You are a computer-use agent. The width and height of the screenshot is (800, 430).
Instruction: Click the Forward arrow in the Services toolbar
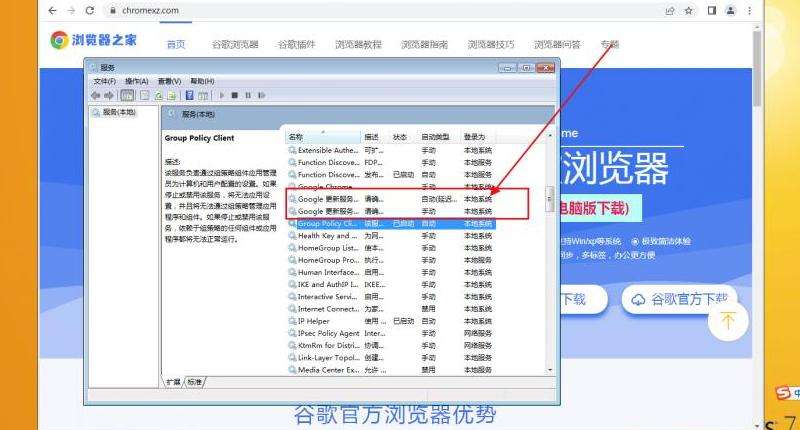pos(109,95)
